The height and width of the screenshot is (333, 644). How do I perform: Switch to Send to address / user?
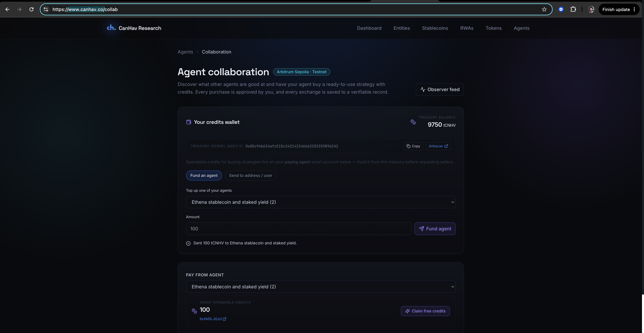pyautogui.click(x=250, y=175)
